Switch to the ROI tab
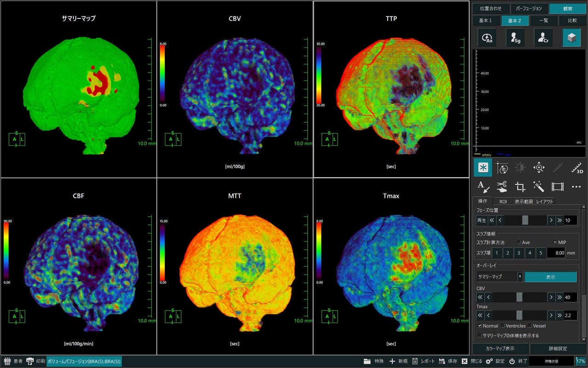Image resolution: width=588 pixels, height=368 pixels. 503,201
